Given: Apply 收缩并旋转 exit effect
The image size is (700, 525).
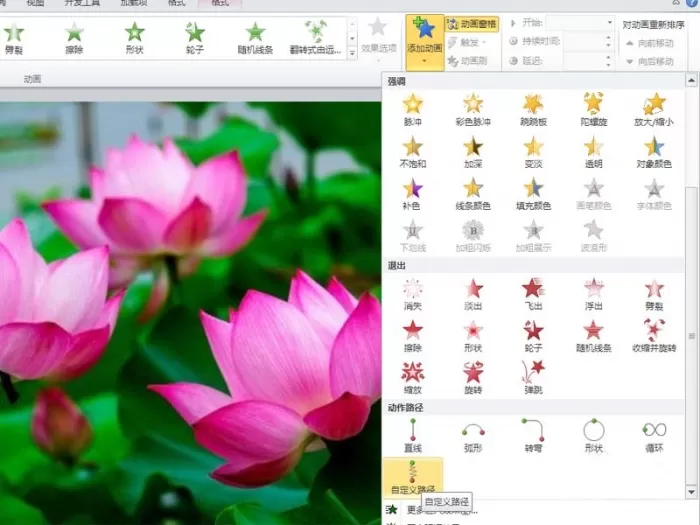Looking at the screenshot, I should pos(654,336).
